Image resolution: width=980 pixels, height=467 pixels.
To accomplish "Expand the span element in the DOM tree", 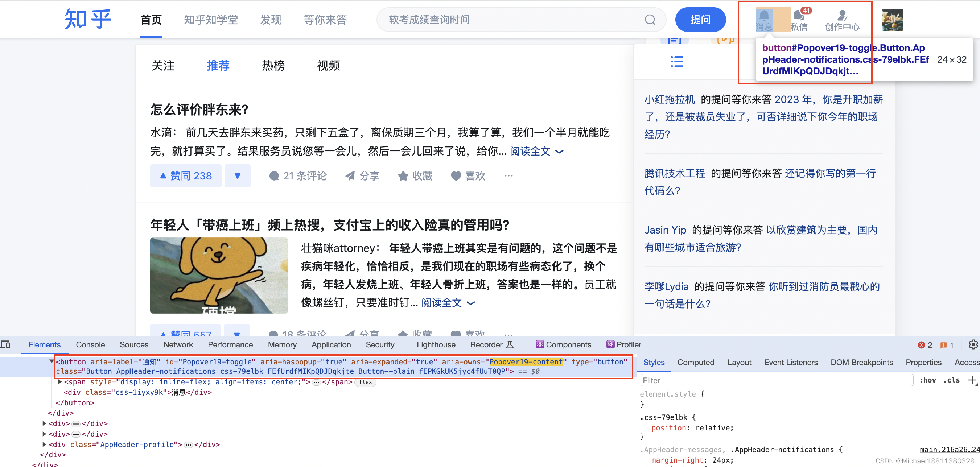I will 59,382.
